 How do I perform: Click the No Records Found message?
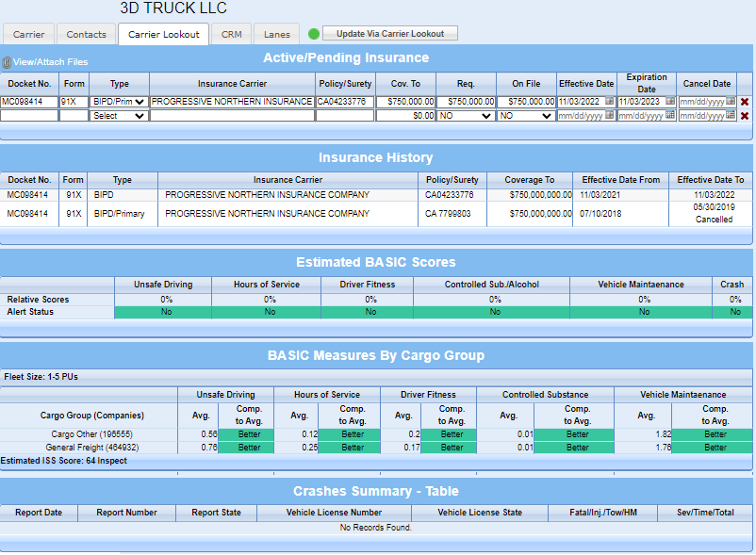tap(375, 528)
